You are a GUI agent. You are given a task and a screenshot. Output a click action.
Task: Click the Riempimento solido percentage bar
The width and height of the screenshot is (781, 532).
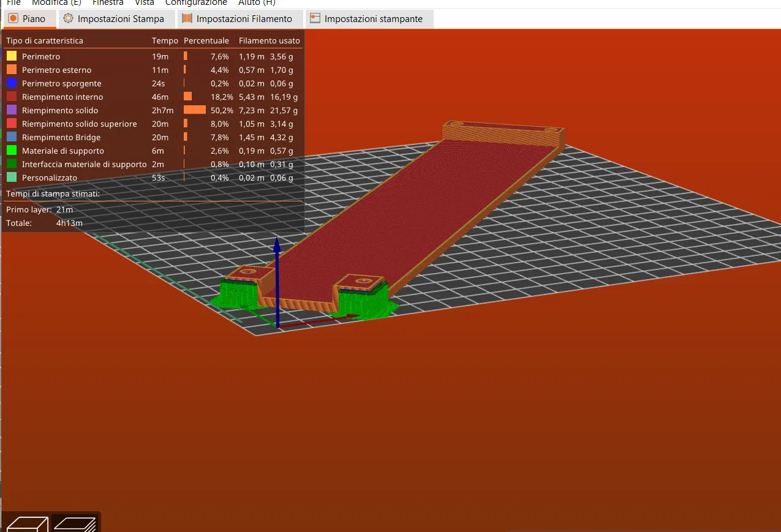tap(195, 110)
